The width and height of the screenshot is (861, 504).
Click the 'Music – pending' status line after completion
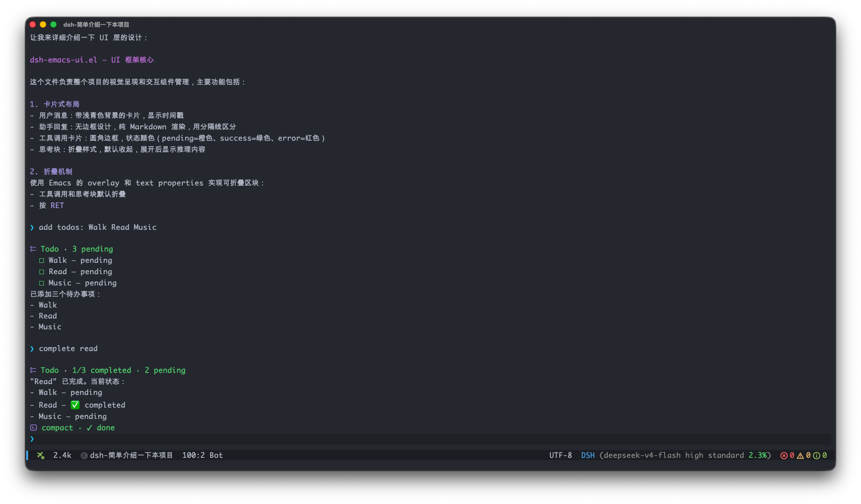pos(68,416)
